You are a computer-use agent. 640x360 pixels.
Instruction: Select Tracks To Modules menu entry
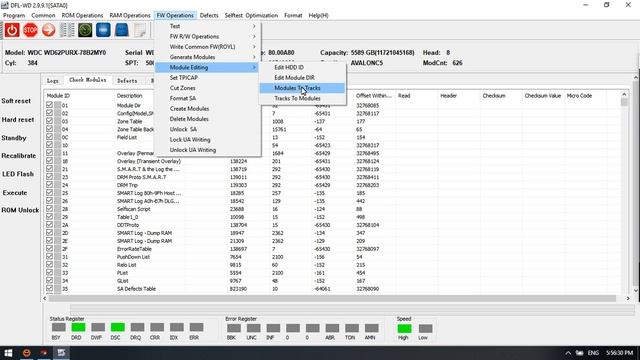pyautogui.click(x=302, y=98)
